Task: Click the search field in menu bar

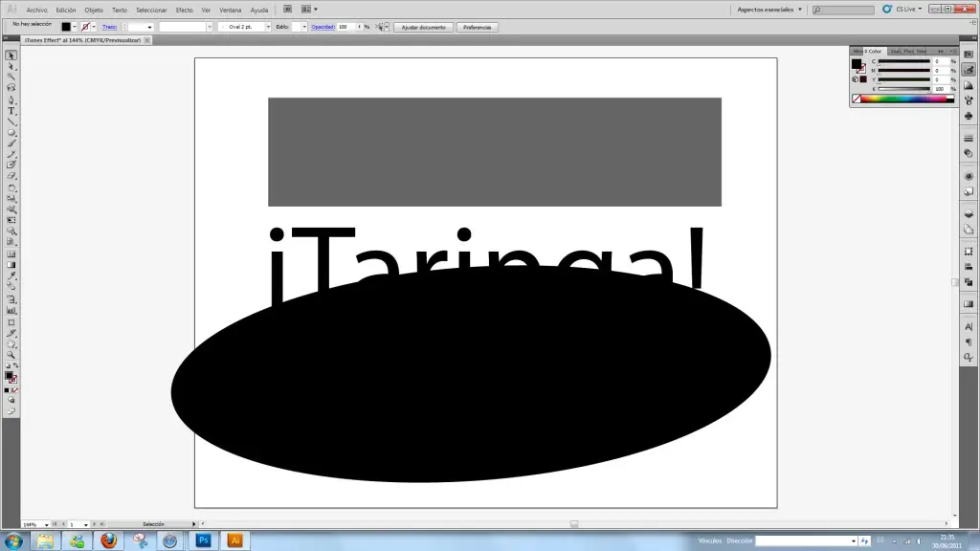Action: [x=843, y=10]
